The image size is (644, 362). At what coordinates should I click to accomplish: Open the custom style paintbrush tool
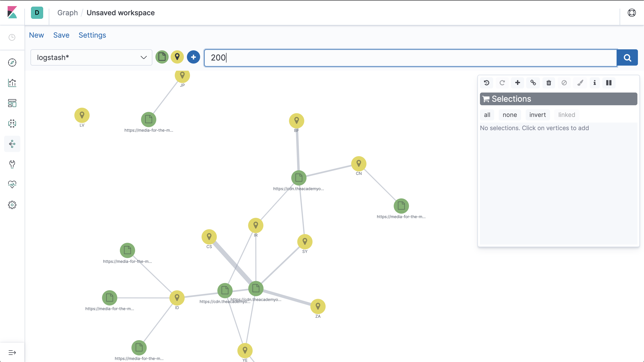point(580,83)
